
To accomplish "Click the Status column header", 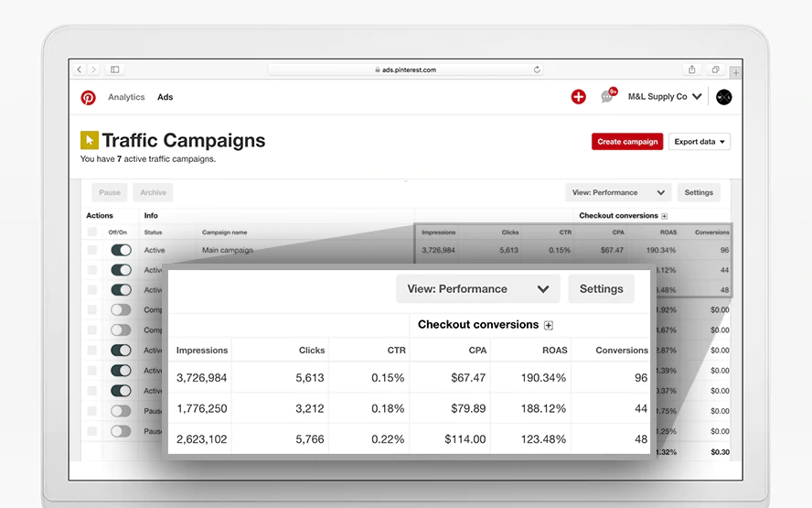I will coord(154,232).
